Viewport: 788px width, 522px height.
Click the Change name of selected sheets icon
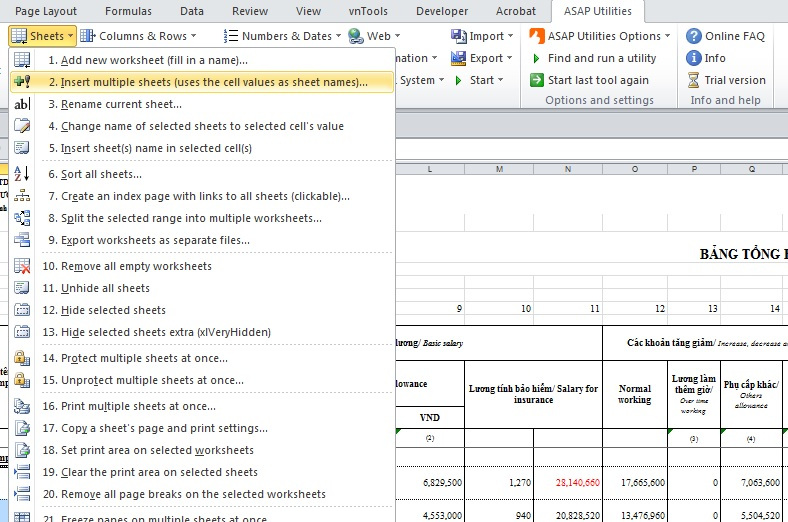22,126
